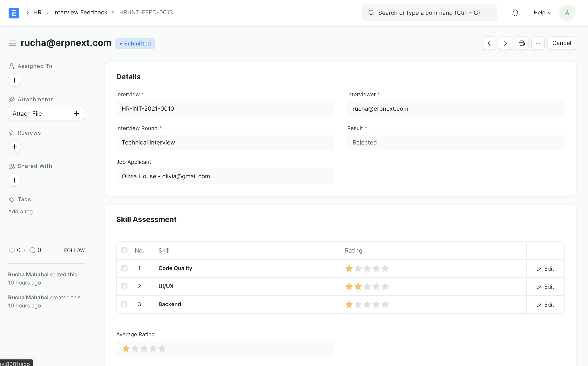Edit the UI/UX row

[545, 287]
